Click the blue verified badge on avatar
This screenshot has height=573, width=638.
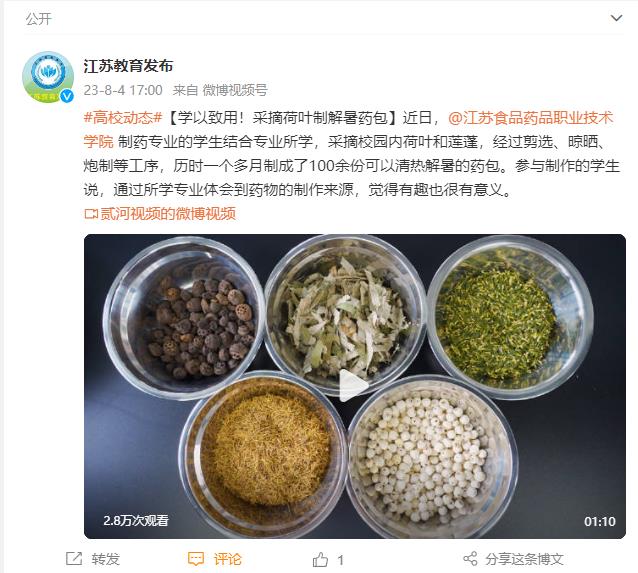[x=67, y=96]
